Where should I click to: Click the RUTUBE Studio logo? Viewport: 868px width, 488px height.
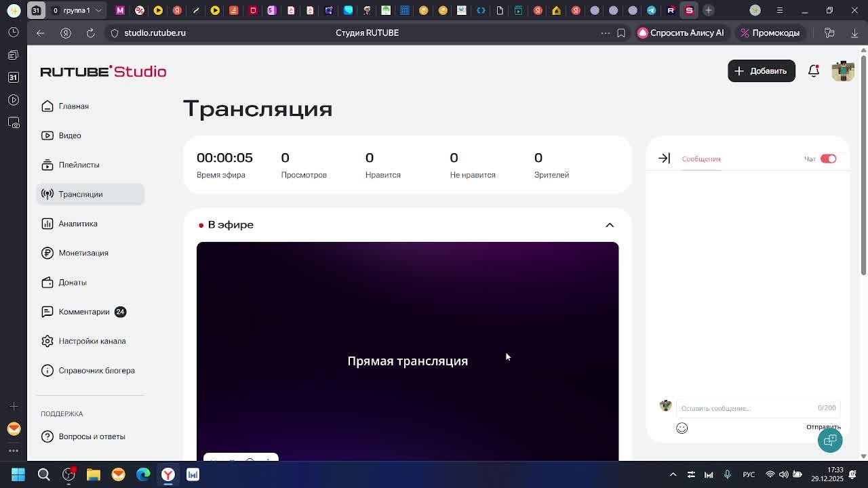point(103,71)
